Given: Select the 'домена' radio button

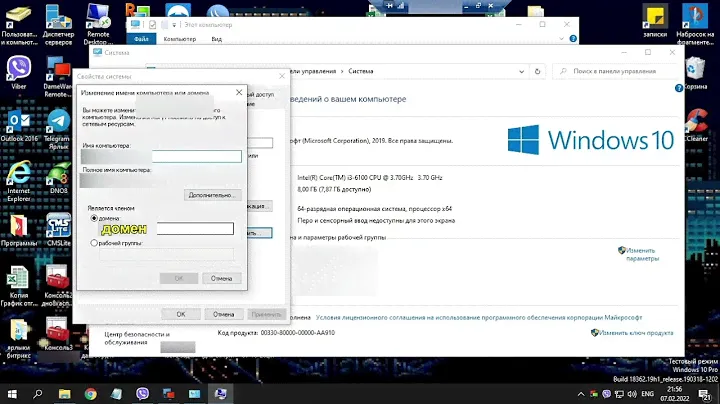Looking at the screenshot, I should click(x=94, y=217).
